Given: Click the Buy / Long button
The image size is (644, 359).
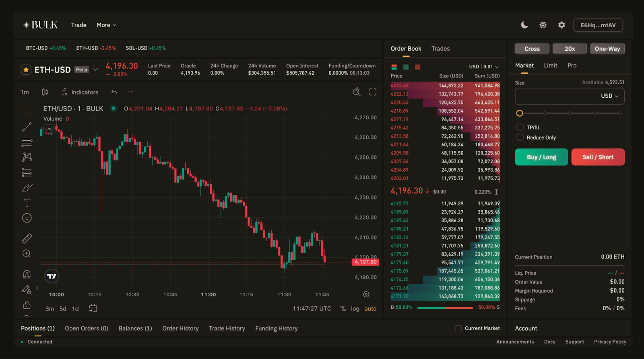Looking at the screenshot, I should (x=541, y=157).
